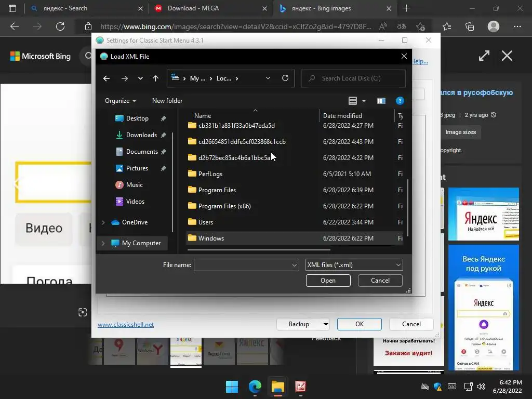Select Videos in navigation pane
The width and height of the screenshot is (532, 399).
135,202
